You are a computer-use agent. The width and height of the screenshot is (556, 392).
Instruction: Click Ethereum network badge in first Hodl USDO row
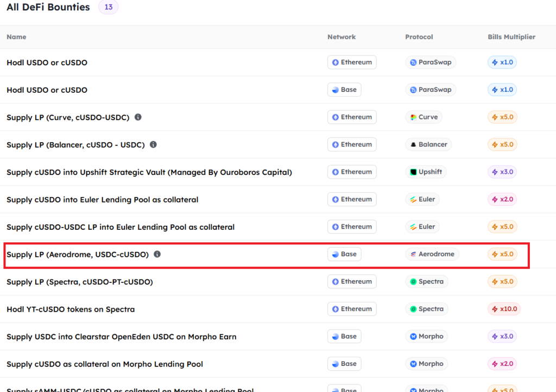[x=352, y=62]
